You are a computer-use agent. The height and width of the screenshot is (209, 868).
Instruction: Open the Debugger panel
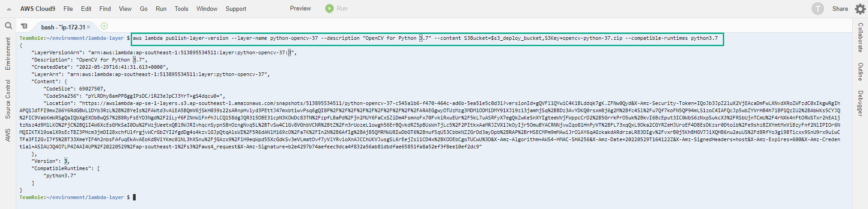coord(860,103)
